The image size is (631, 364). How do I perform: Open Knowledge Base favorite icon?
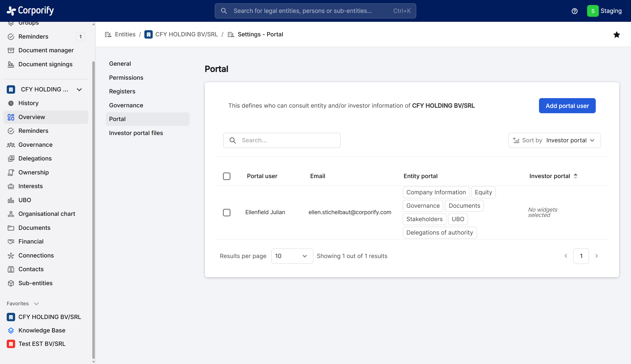coord(11,330)
